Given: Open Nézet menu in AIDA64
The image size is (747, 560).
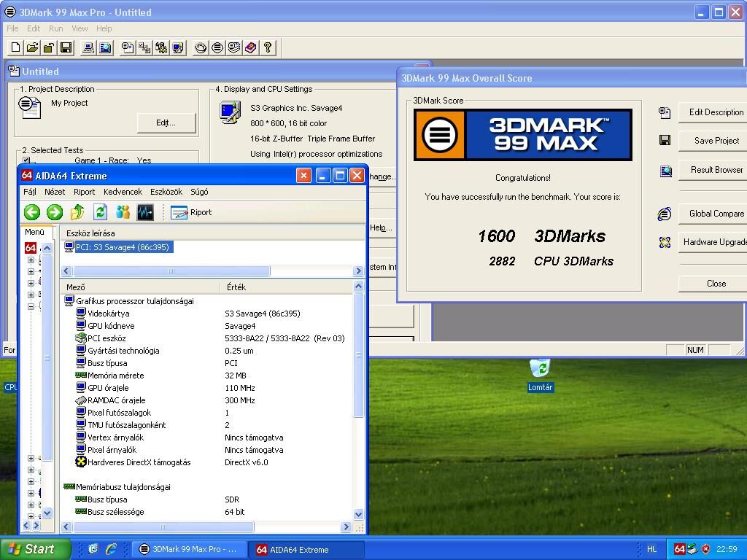Looking at the screenshot, I should point(55,192).
